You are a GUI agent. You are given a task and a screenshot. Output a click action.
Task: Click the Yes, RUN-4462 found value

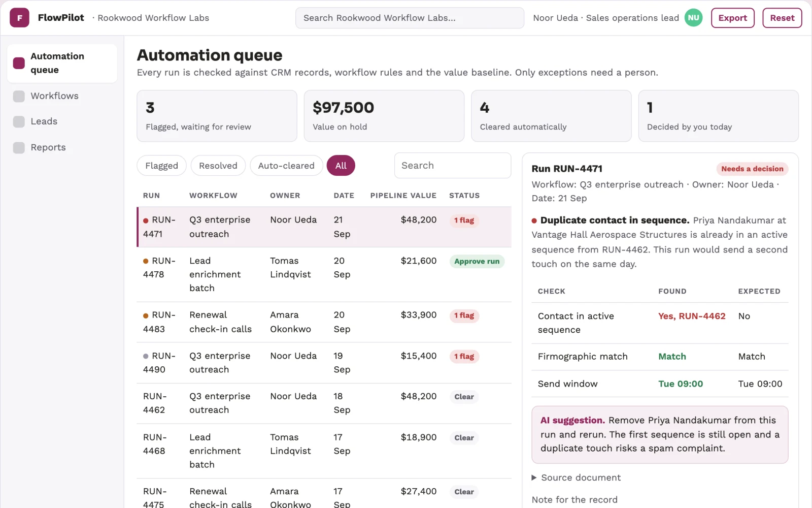click(692, 316)
